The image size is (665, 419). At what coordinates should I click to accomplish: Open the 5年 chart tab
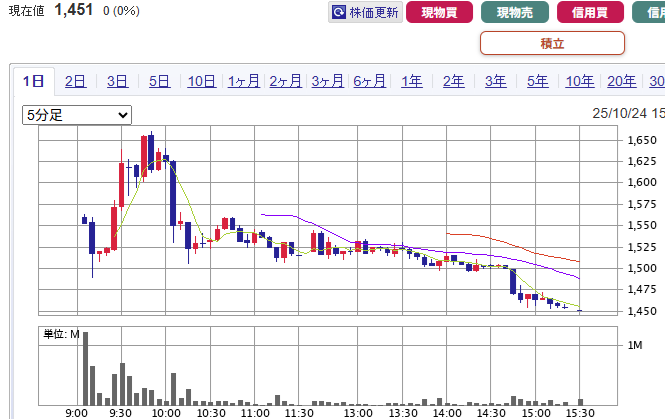coord(537,82)
